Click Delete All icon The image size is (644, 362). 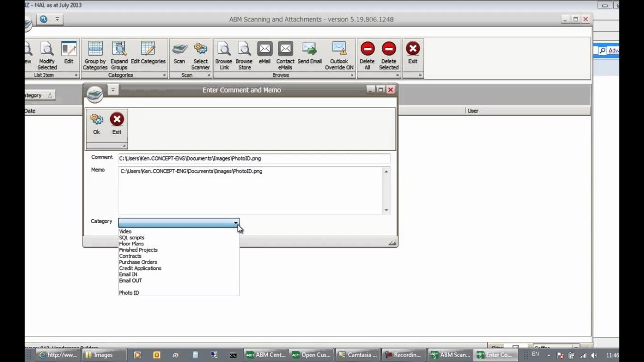coord(367,55)
